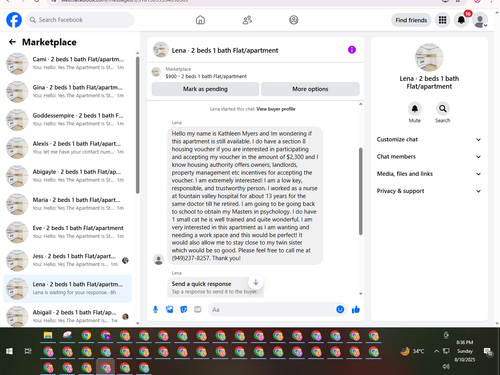Click the Find friends button
This screenshot has width=500, height=375.
(x=411, y=20)
